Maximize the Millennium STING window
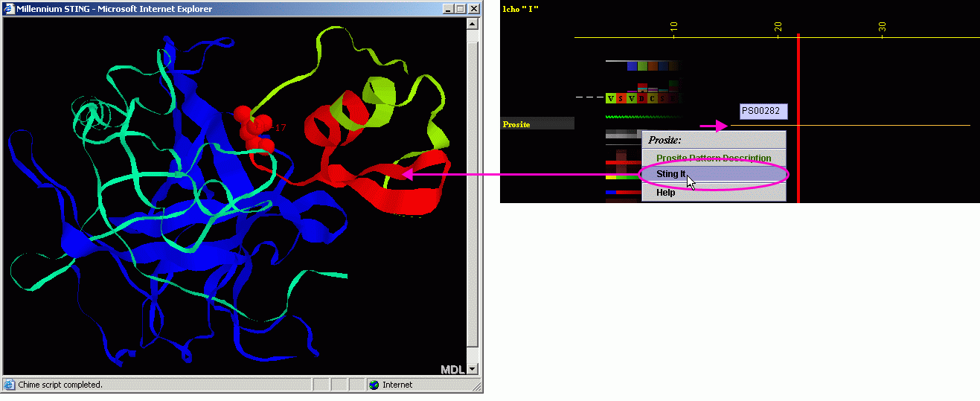This screenshot has width=980, height=401. pyautogui.click(x=461, y=9)
